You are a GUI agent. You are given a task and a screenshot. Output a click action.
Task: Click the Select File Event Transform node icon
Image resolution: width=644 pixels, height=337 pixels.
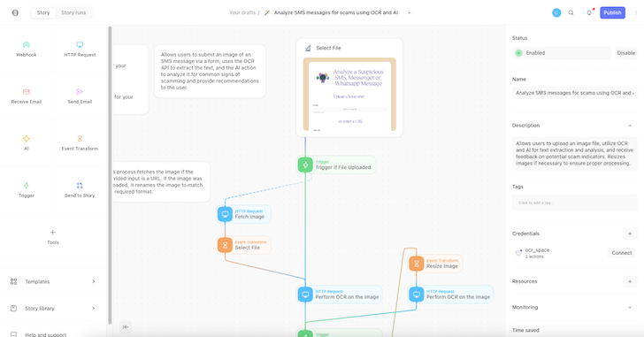tap(225, 245)
